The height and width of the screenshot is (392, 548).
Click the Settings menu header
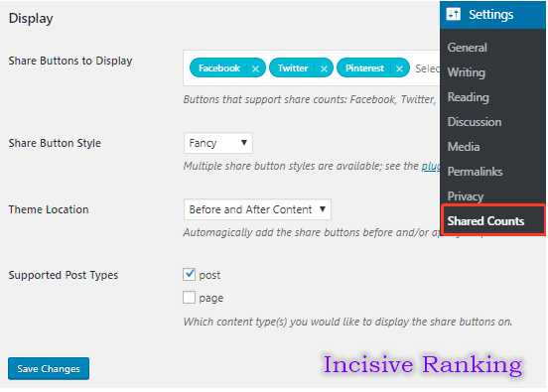click(x=492, y=14)
